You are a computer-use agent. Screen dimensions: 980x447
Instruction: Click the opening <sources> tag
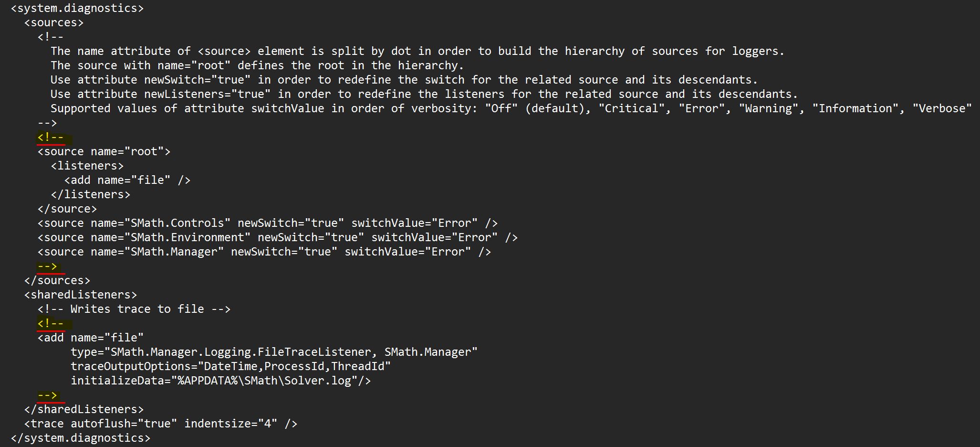(x=54, y=23)
